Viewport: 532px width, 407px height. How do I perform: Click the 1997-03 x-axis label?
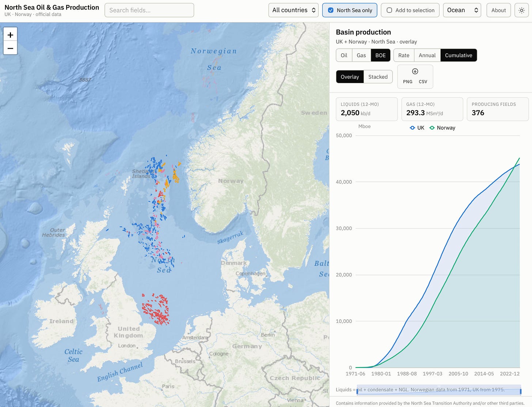pos(433,374)
